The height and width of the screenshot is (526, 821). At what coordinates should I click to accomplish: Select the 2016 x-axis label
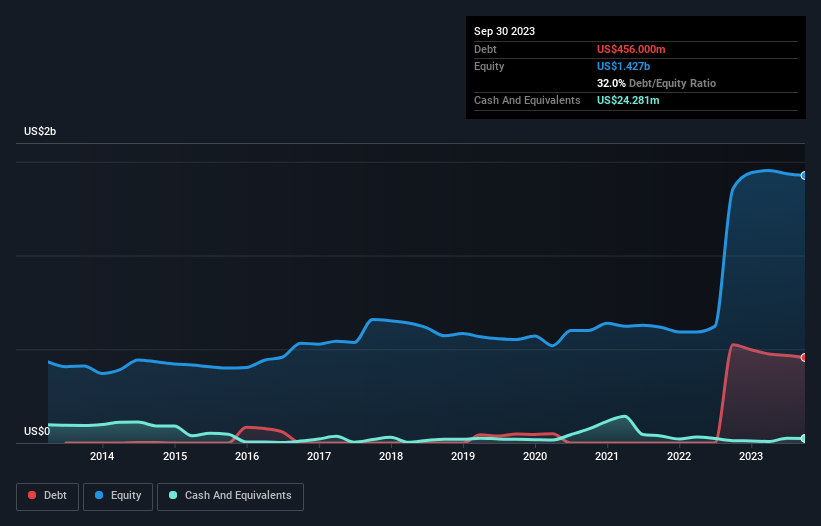click(x=247, y=456)
